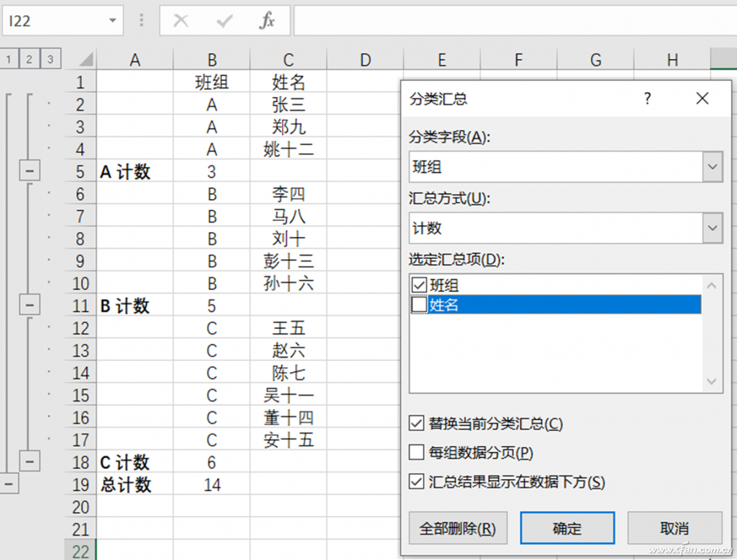Click cell containing 马八

289,216
